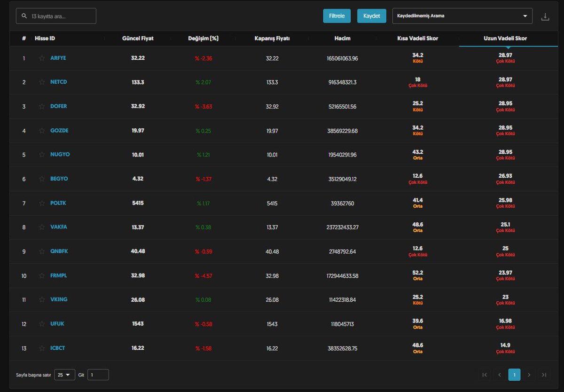Viewport: 564px width, 392px height.
Task: Sort by Kapanış Fiyatı column header
Action: [272, 39]
